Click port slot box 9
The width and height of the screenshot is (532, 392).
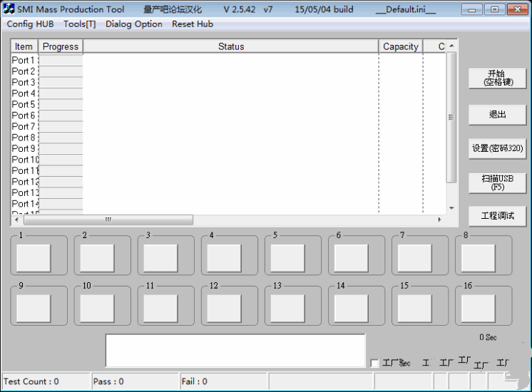[34, 308]
